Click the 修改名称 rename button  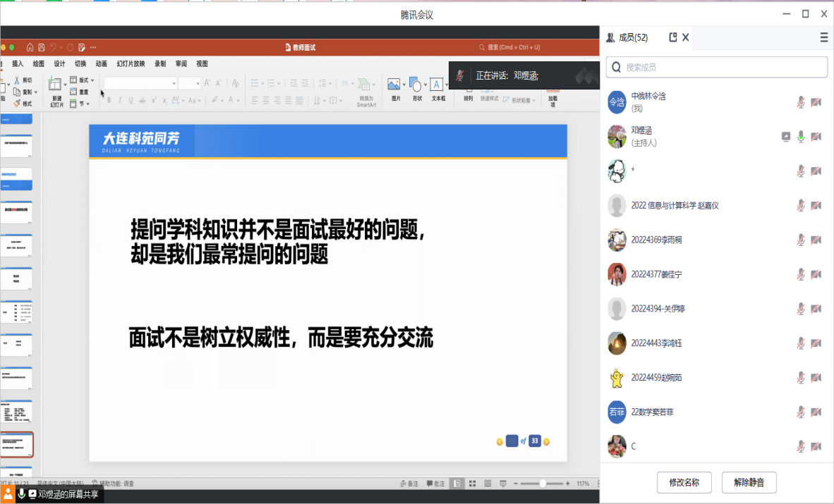(684, 482)
